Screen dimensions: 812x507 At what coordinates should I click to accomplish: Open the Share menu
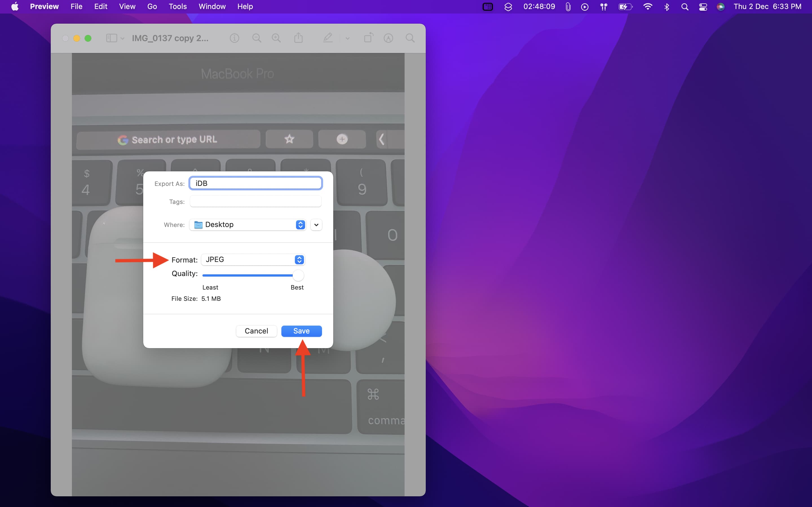click(x=299, y=38)
